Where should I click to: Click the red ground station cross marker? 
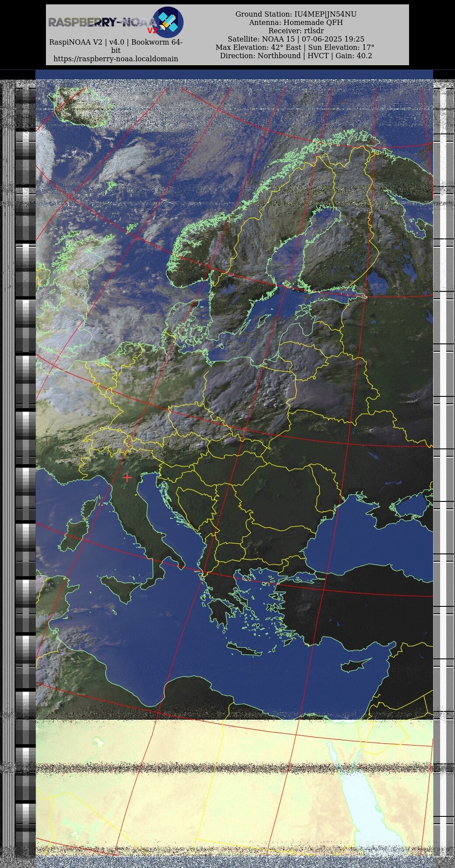127,477
